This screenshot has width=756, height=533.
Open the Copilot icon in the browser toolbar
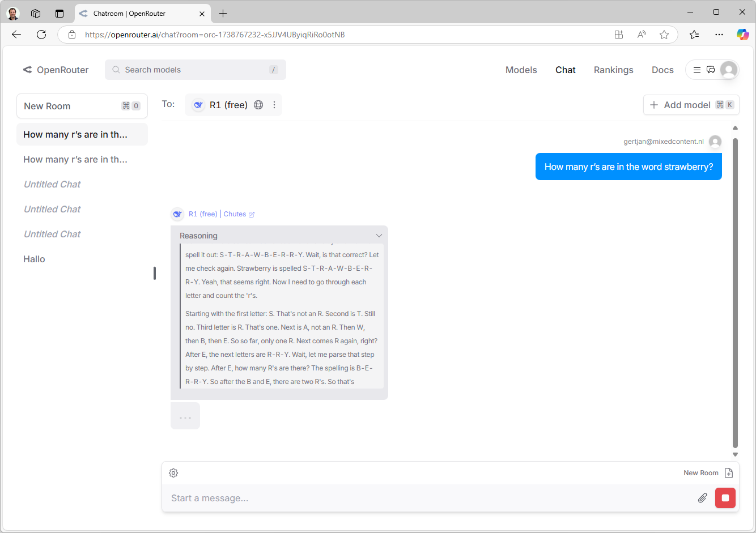coord(742,35)
